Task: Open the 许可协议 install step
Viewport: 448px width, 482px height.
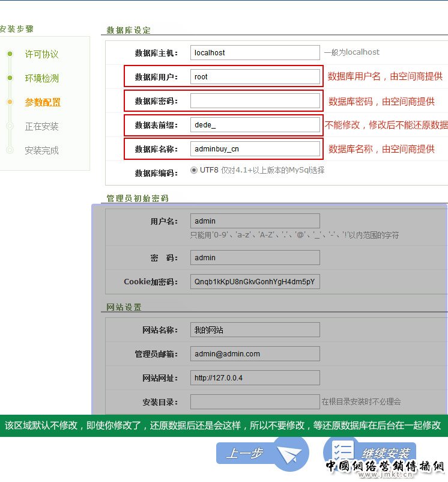Action: pos(41,54)
